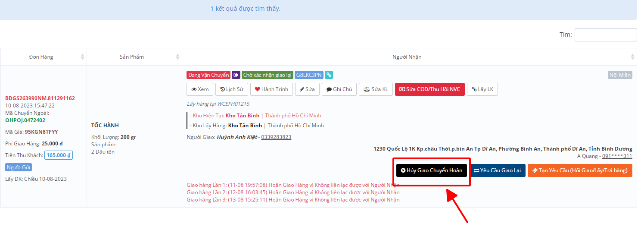Sort by Sản Phẩm column header

click(134, 57)
